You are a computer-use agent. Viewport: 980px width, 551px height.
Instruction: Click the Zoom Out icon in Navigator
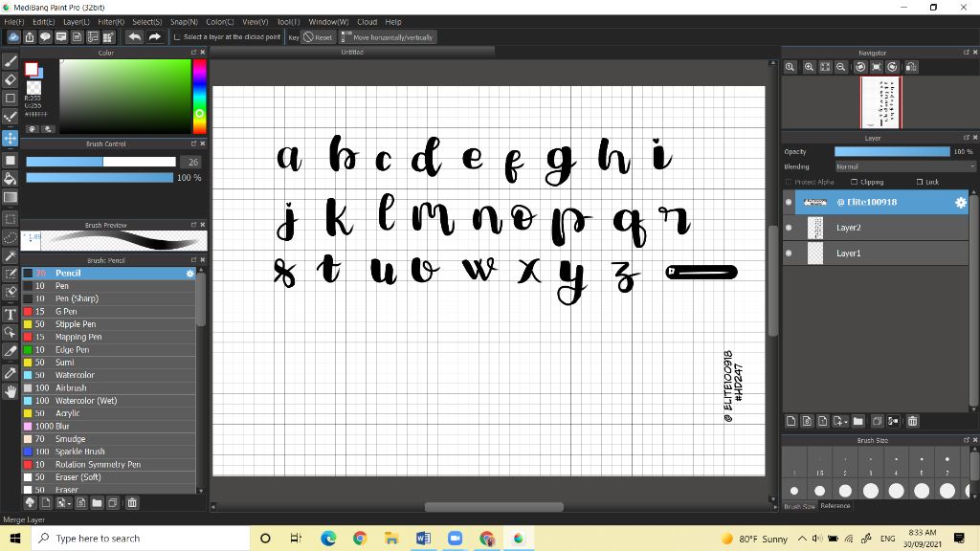point(841,67)
